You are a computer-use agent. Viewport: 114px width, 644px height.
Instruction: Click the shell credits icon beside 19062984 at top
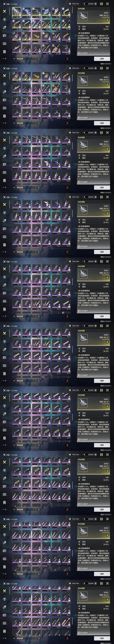point(70,4)
